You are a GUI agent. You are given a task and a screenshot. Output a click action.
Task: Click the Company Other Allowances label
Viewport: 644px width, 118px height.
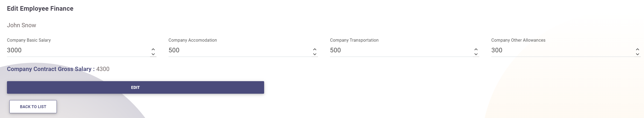pos(518,40)
